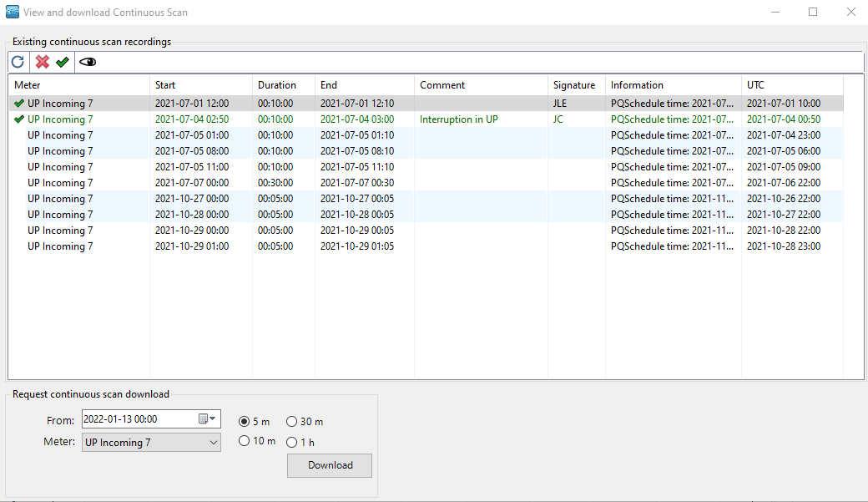Select the recording starting 2021-07-05 01:00
This screenshot has height=502, width=868.
click(x=426, y=135)
